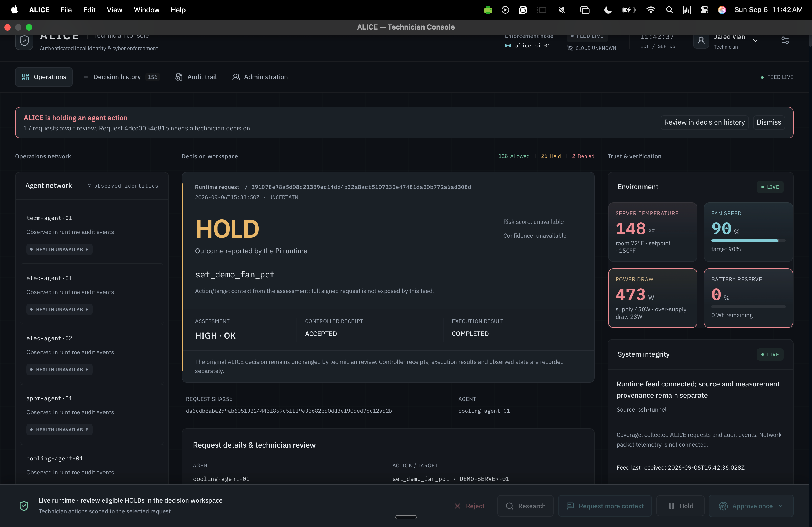Viewport: 812px width, 527px height.
Task: Click the Server Temperature 148 °F card
Action: [652, 232]
